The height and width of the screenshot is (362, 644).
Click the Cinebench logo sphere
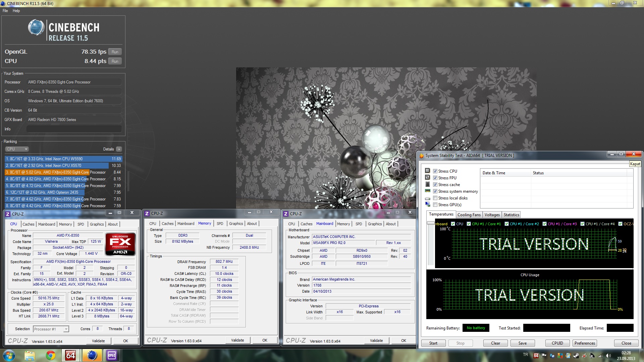tap(36, 28)
